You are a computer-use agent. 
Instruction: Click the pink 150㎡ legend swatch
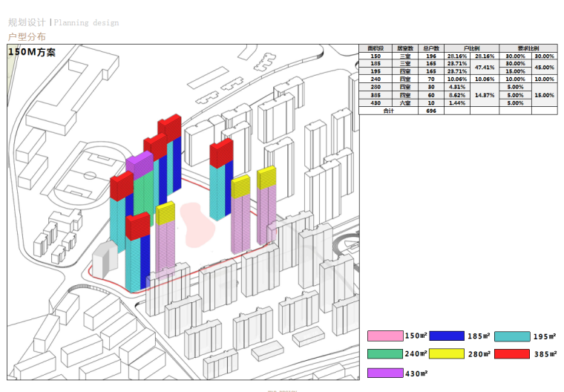384,336
